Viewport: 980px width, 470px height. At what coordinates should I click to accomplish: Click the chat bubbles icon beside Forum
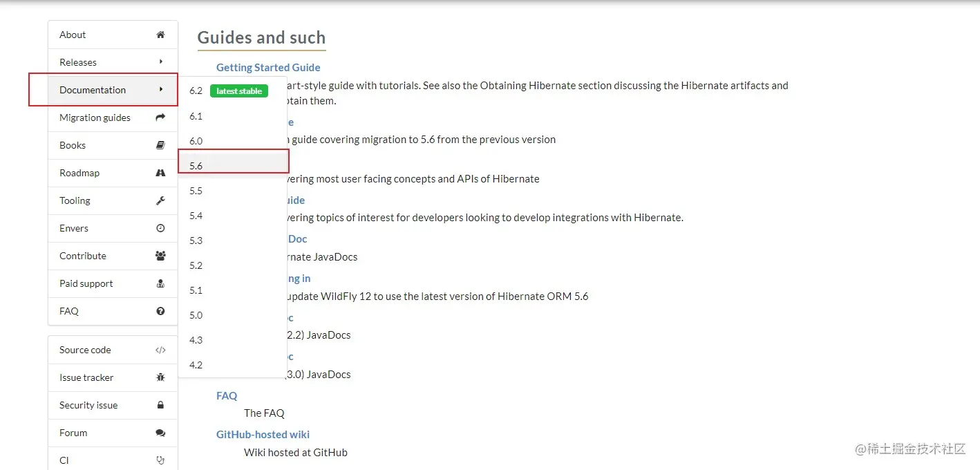(160, 433)
